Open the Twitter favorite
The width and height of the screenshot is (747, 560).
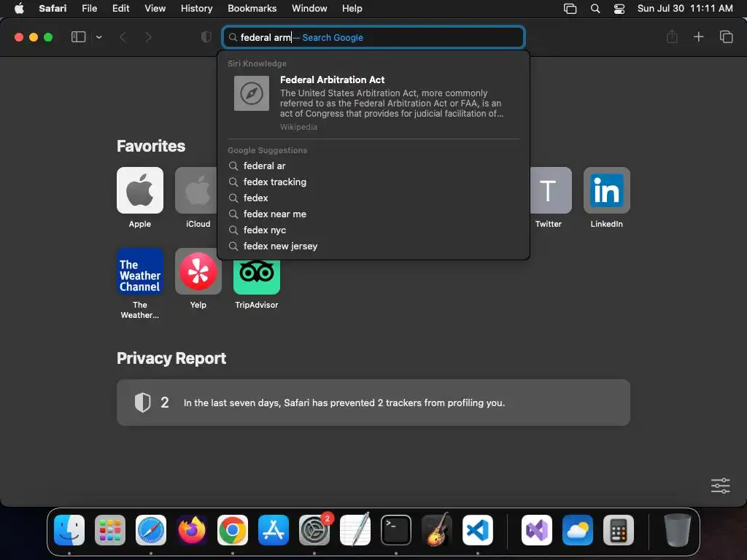551,190
